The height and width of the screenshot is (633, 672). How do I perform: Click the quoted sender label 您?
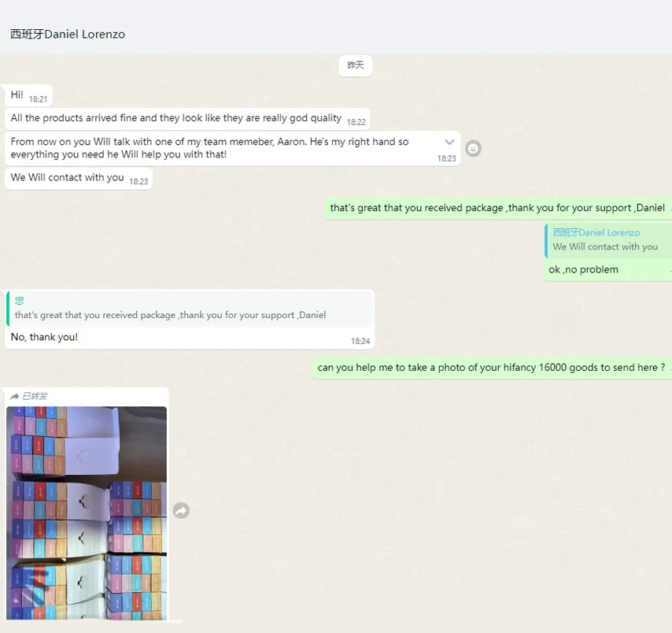pyautogui.click(x=20, y=301)
